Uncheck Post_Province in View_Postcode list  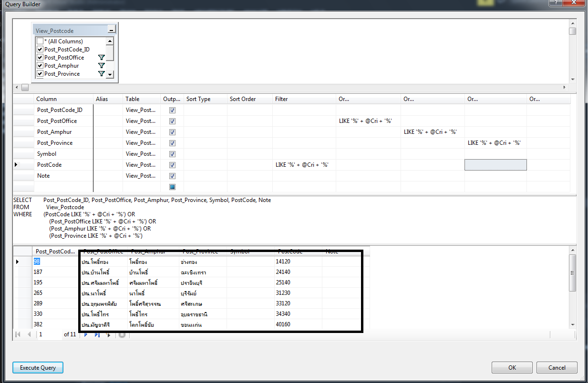click(x=40, y=74)
